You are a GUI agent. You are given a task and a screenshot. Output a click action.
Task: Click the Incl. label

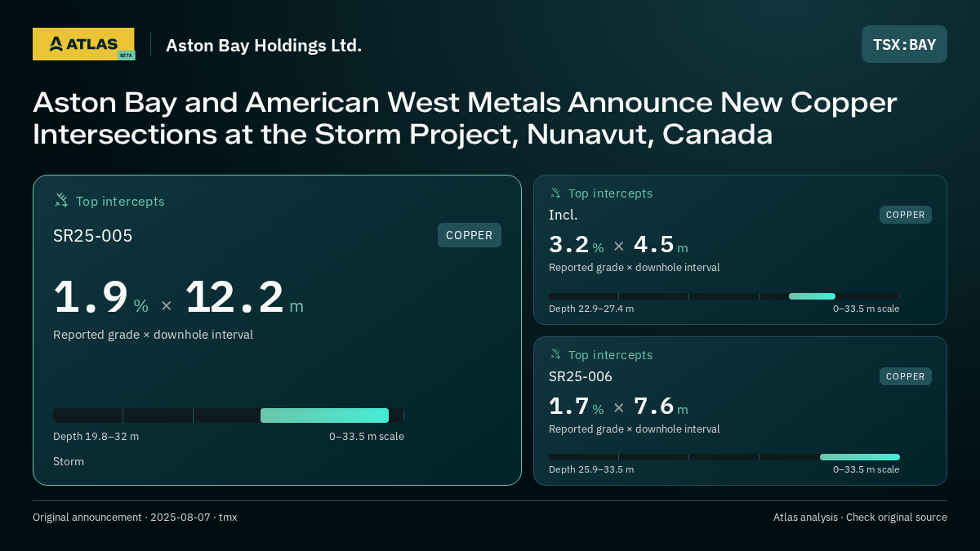pos(563,215)
